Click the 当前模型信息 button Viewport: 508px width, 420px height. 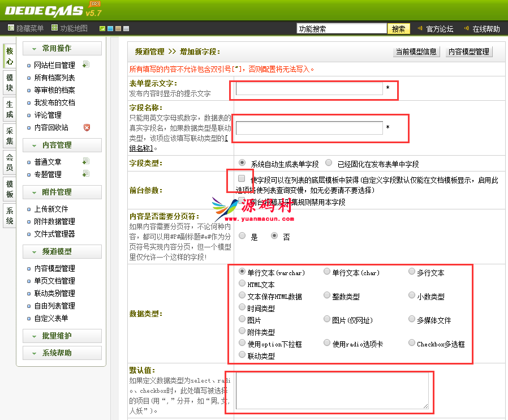coord(416,52)
